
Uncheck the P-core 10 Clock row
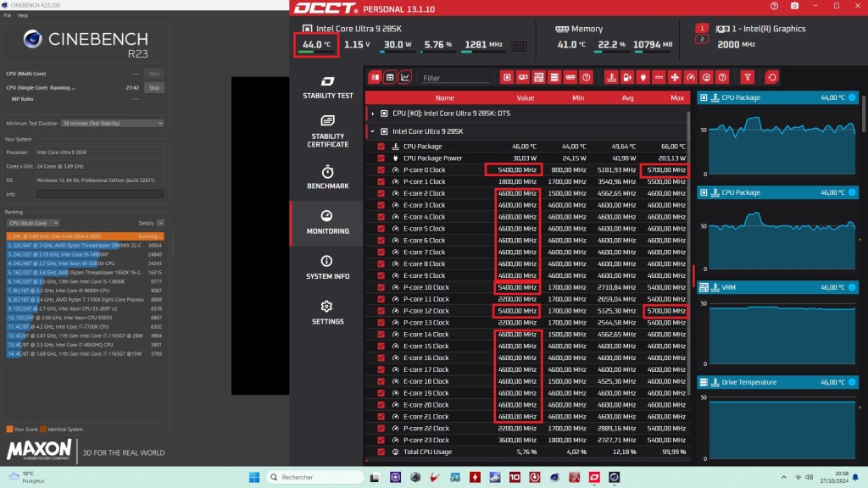[381, 288]
